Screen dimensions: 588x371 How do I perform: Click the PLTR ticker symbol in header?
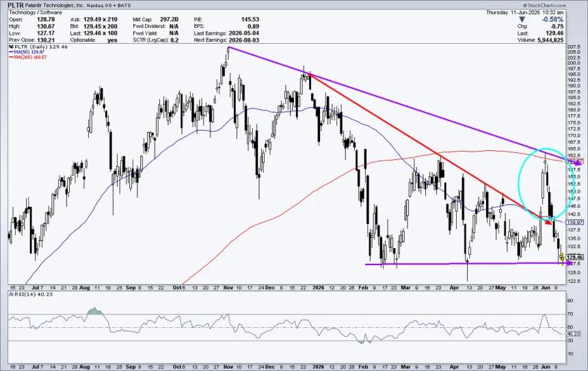[x=14, y=5]
